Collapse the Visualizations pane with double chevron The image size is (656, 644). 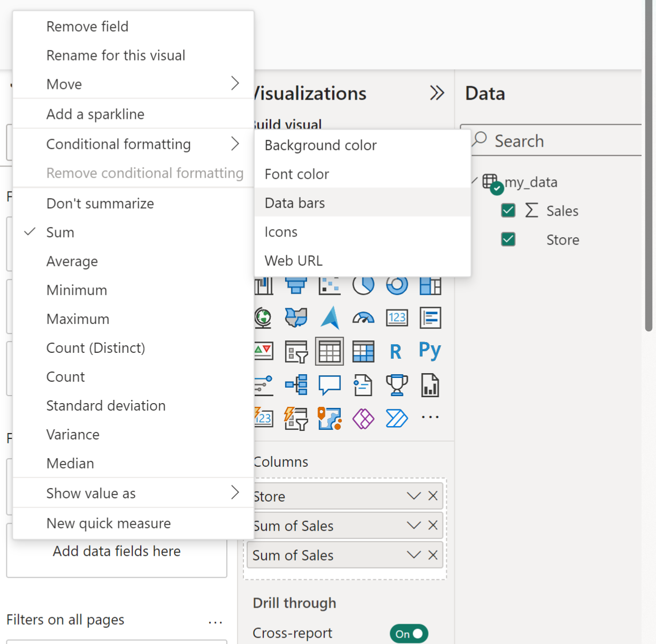pos(437,93)
